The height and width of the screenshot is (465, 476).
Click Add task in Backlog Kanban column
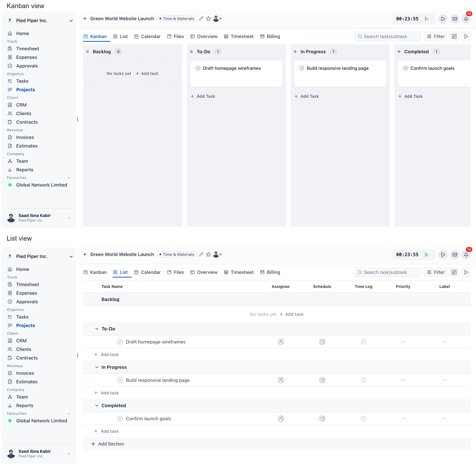147,74
